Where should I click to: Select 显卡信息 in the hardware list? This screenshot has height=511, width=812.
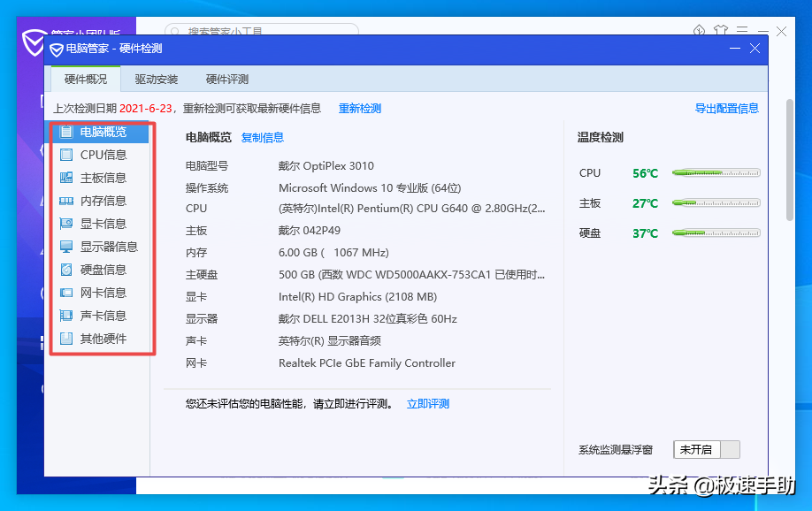100,223
